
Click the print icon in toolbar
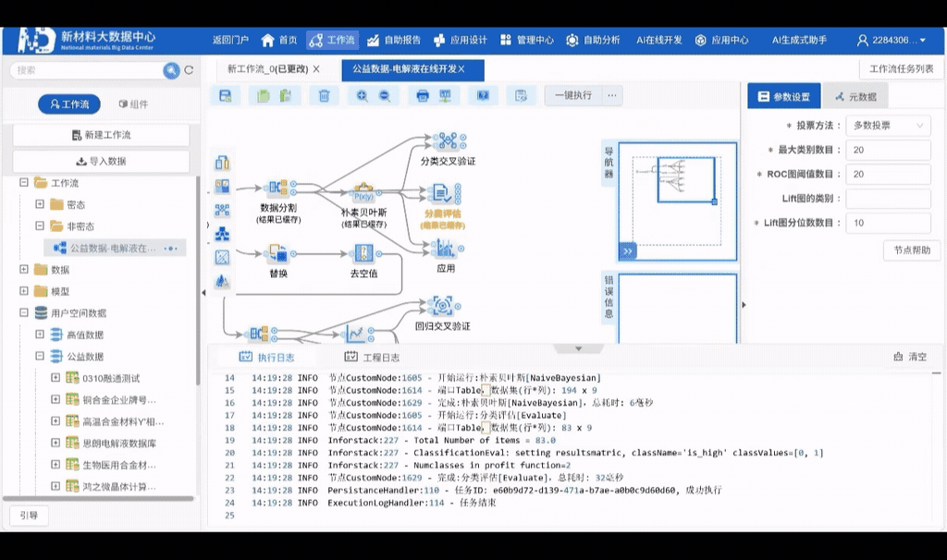pos(423,95)
